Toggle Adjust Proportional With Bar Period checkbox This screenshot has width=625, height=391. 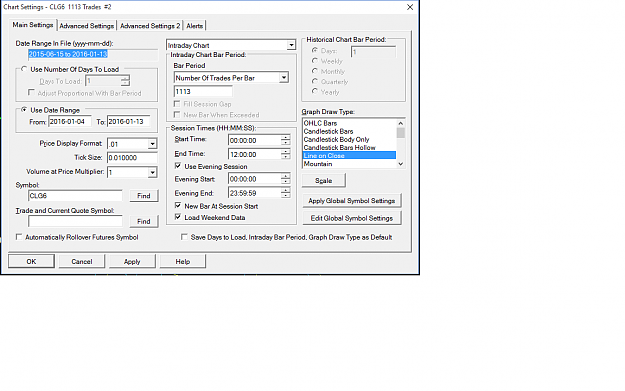pyautogui.click(x=31, y=92)
